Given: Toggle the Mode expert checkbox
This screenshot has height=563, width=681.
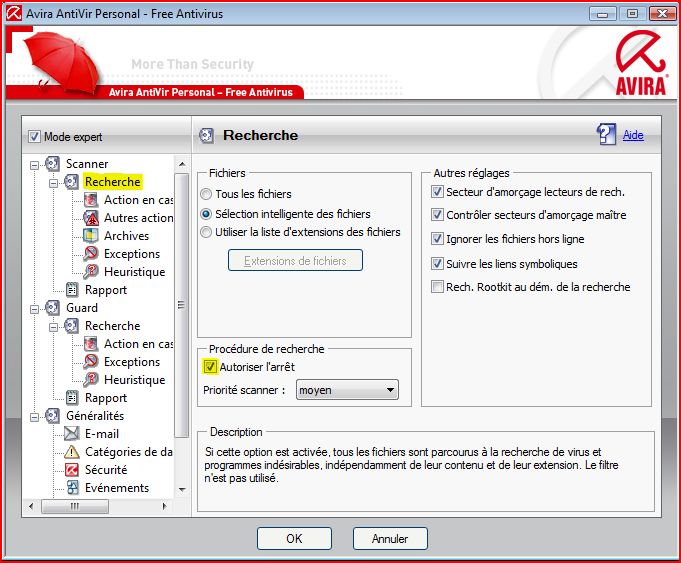Looking at the screenshot, I should tap(34, 137).
